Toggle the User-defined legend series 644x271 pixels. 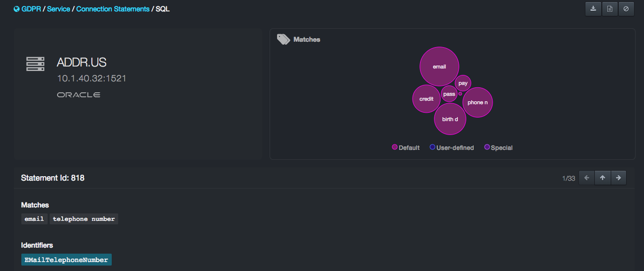[451, 148]
